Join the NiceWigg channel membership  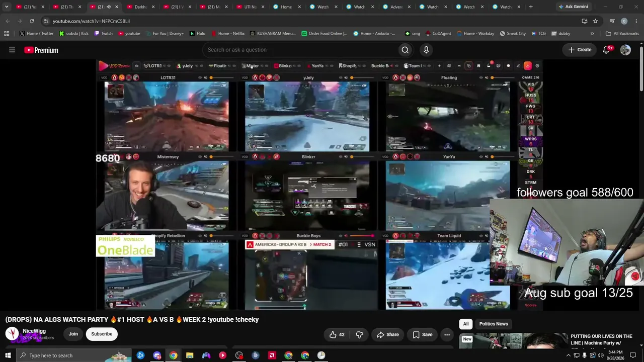(73, 334)
